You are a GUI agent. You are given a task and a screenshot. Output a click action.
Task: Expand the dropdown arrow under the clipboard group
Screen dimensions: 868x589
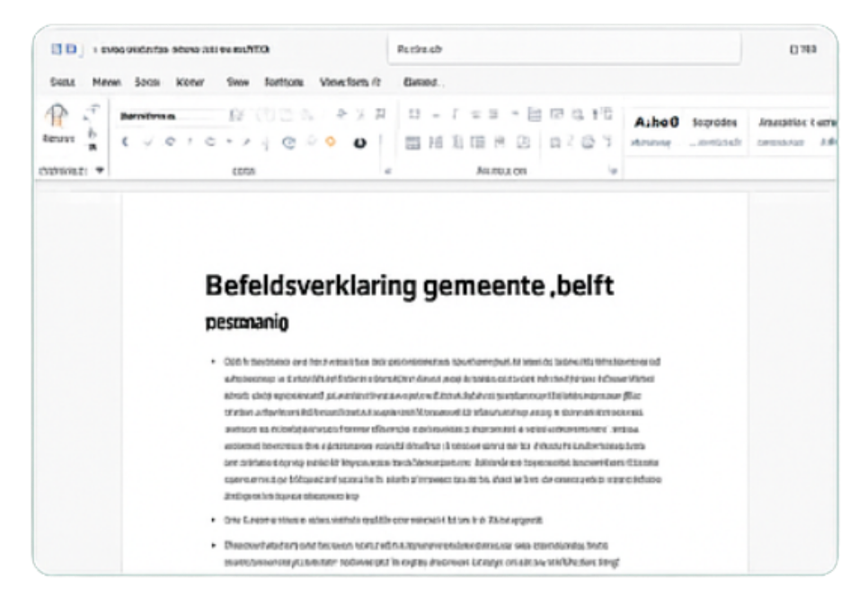point(100,168)
